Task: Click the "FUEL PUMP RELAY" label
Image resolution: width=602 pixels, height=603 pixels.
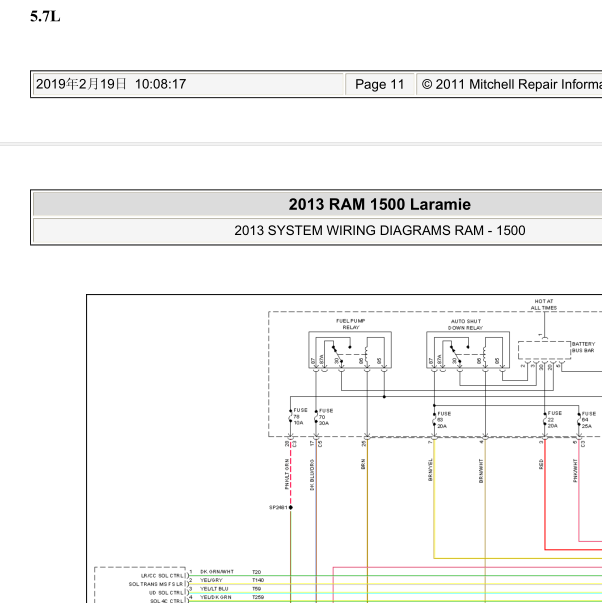Action: click(x=350, y=324)
